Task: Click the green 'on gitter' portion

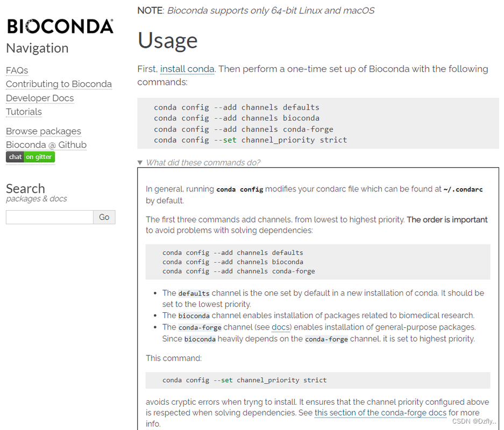Action: pyautogui.click(x=38, y=157)
